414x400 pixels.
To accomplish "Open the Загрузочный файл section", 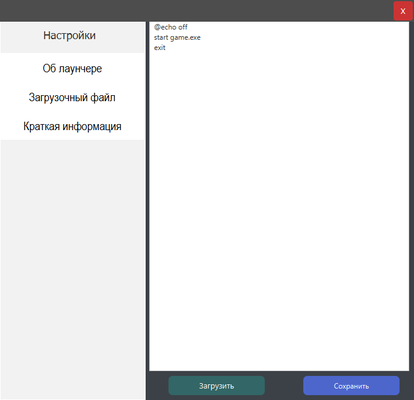I will pyautogui.click(x=72, y=97).
